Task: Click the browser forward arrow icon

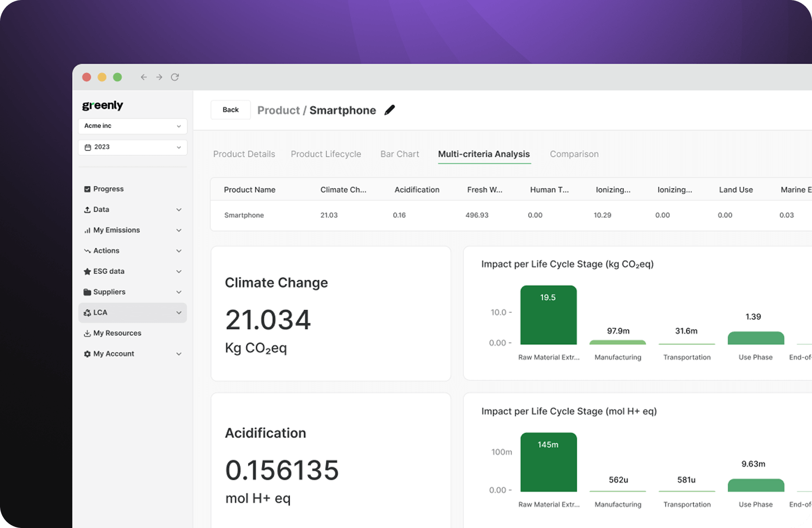Action: 159,77
